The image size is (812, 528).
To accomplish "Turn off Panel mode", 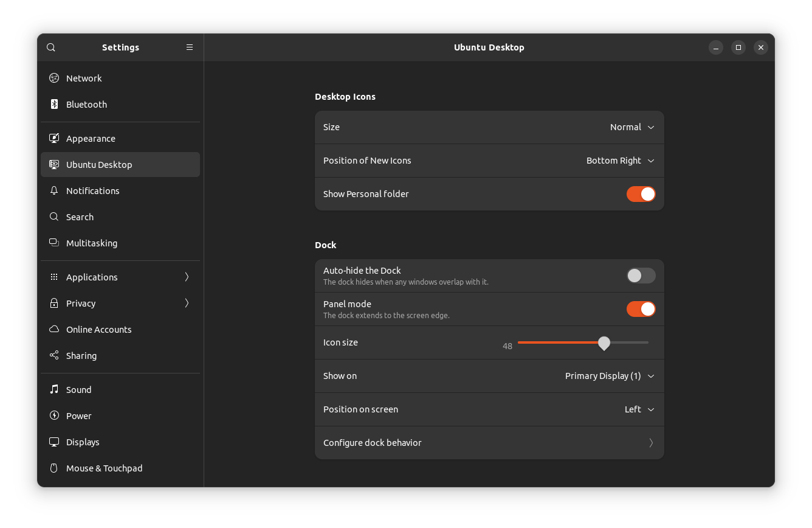I will pos(641,309).
